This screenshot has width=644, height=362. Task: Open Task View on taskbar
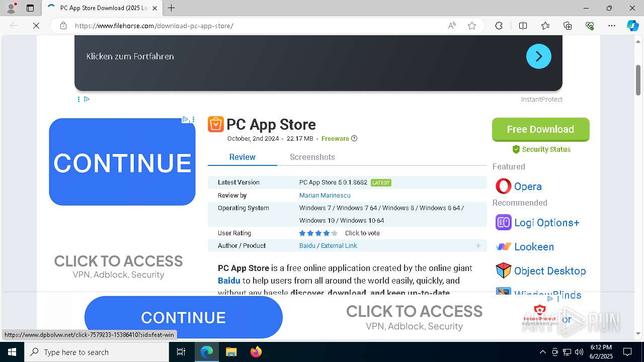(181, 352)
